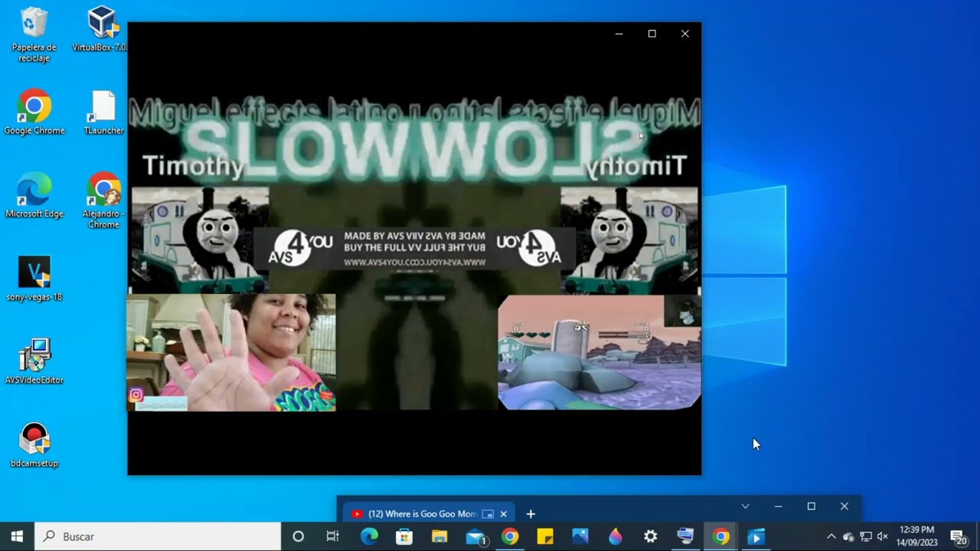Close the Where is Goo Goo Mom tab
The height and width of the screenshot is (551, 980).
(x=504, y=514)
